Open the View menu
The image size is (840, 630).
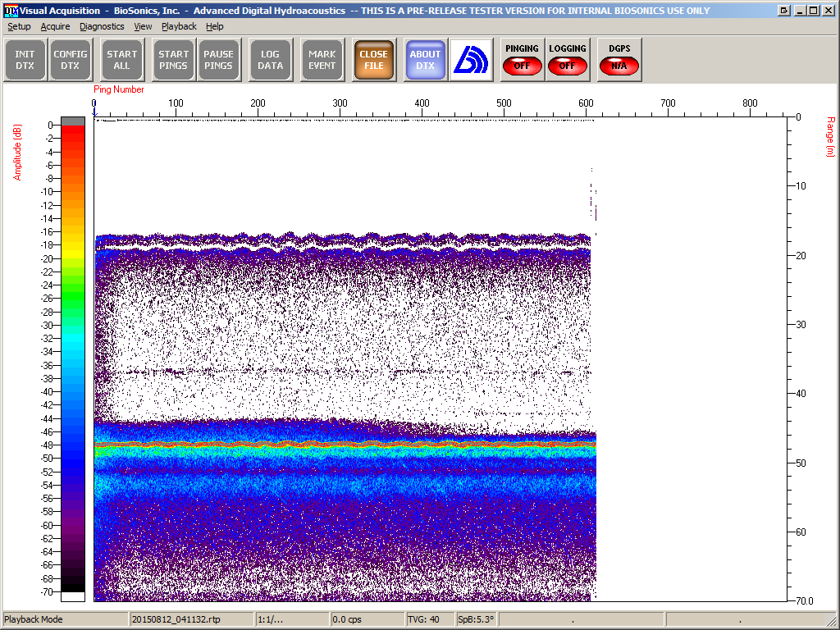coord(143,26)
